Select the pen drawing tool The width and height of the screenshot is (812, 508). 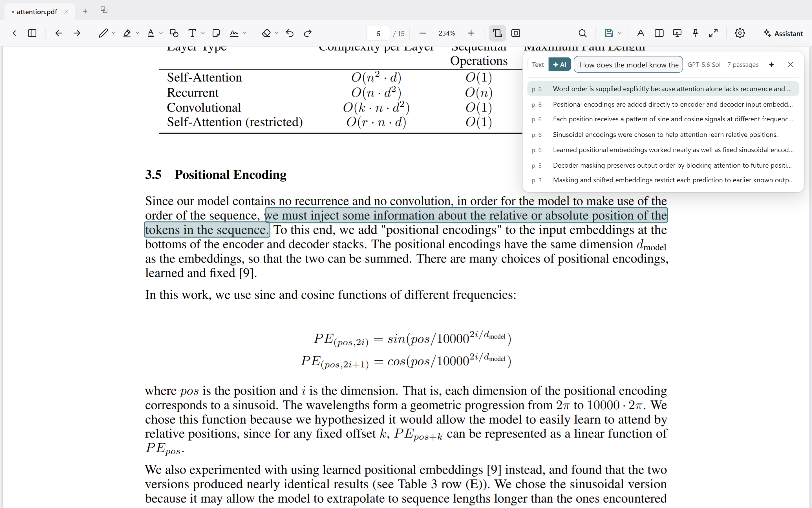pos(103,33)
